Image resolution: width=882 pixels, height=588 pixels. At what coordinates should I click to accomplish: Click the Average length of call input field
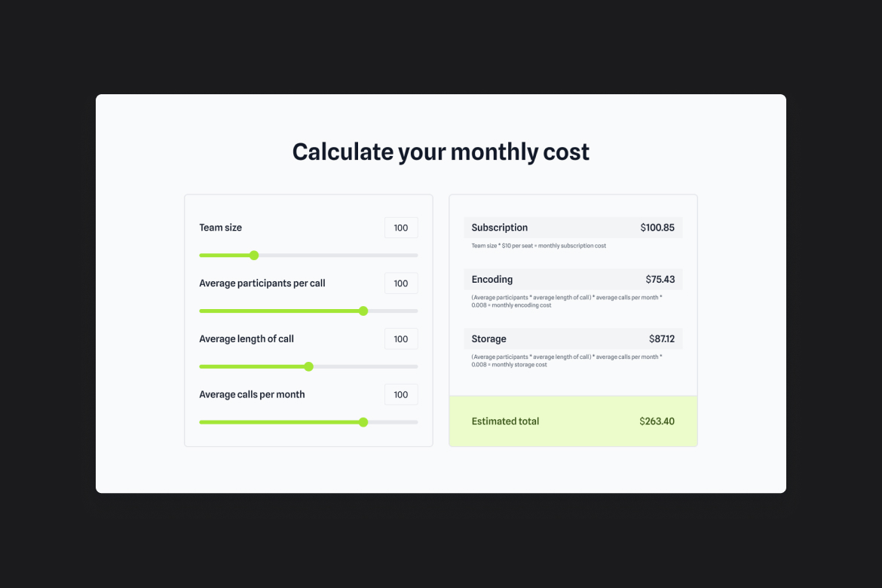(x=401, y=338)
